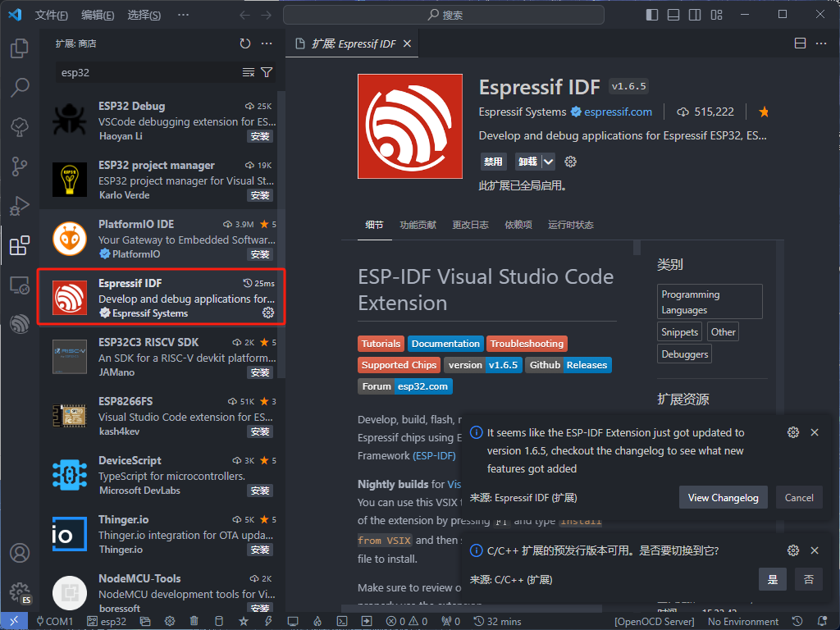Viewport: 840px width, 630px height.
Task: Toggle the bottom panel layout button
Action: pos(673,15)
